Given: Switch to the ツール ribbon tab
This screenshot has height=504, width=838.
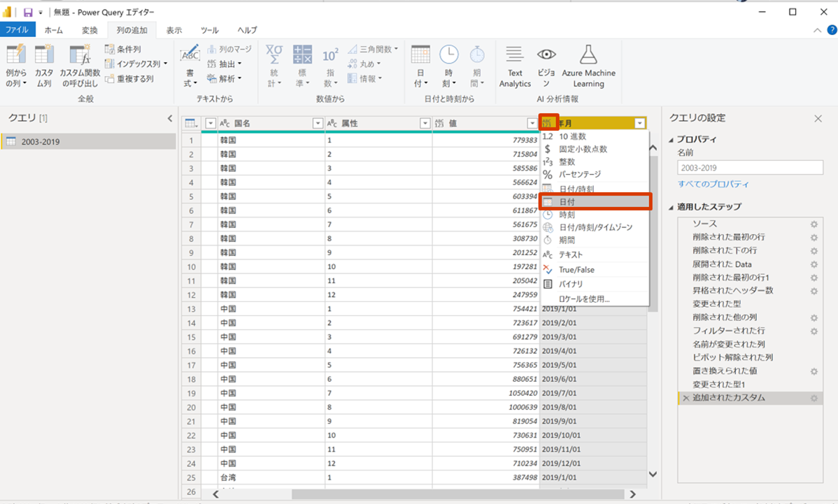Looking at the screenshot, I should pyautogui.click(x=210, y=31).
